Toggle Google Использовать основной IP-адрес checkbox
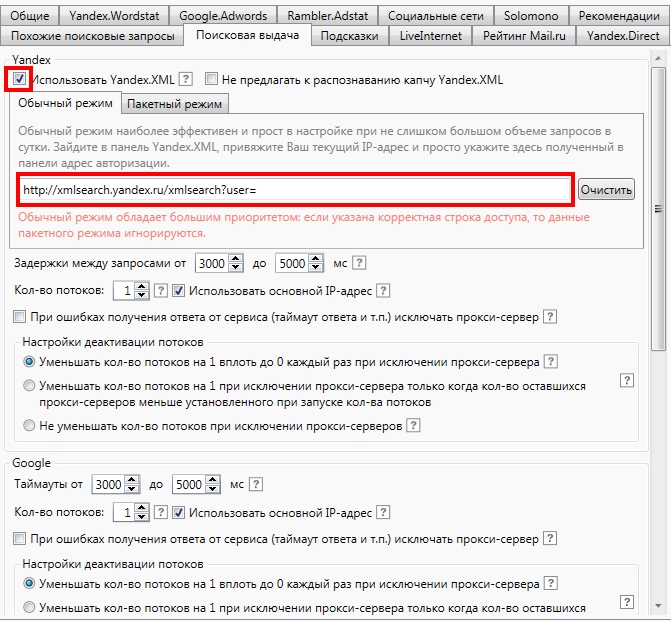 pos(178,513)
